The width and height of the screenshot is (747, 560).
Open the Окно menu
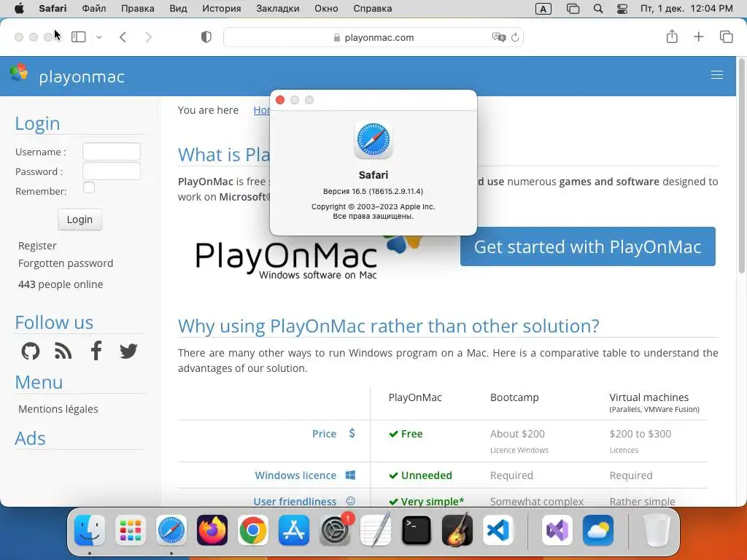[326, 9]
